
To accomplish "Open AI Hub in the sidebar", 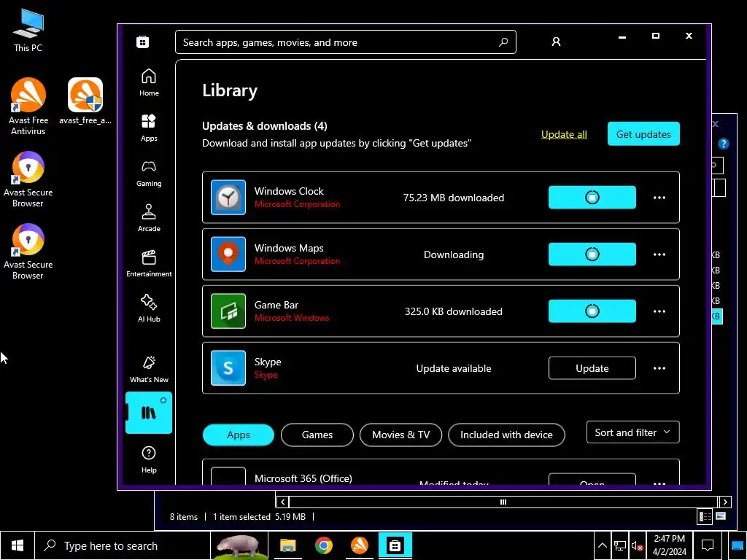I will [149, 308].
